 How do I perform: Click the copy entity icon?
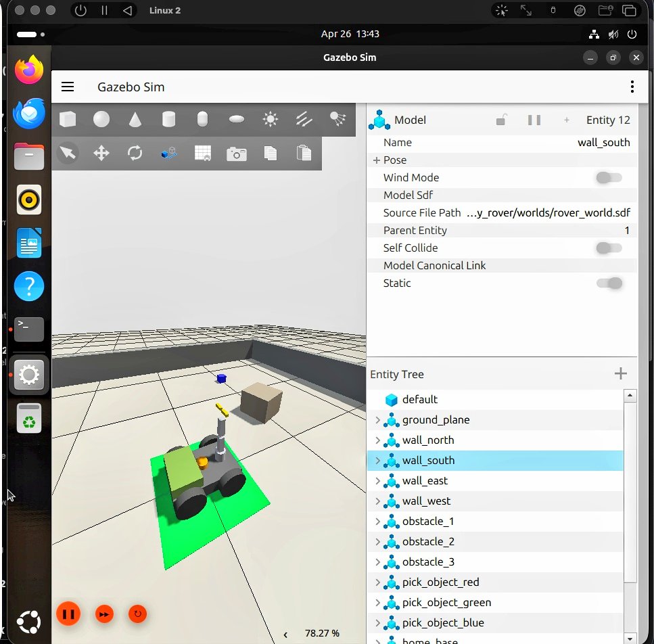[271, 153]
